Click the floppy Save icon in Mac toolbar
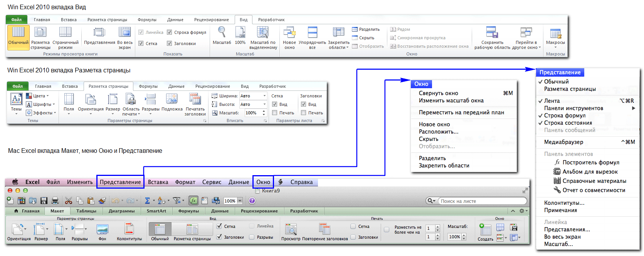This screenshot has width=644, height=256. pyautogui.click(x=44, y=201)
